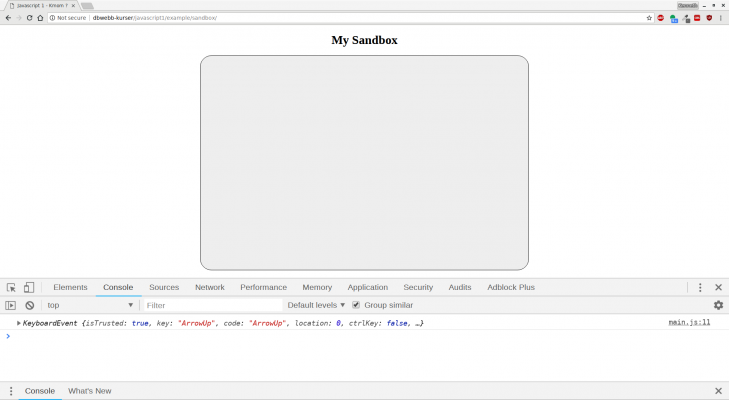Expand the KeyboardEvent object
This screenshot has height=400, width=729.
[19, 323]
